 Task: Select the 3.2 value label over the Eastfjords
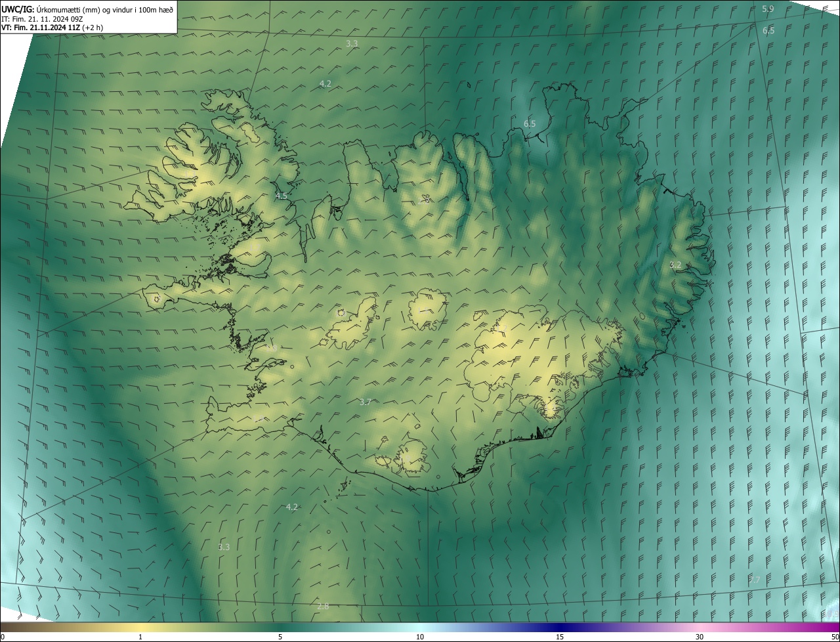click(675, 265)
